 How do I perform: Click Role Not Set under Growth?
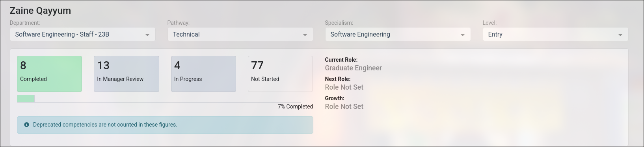click(x=344, y=107)
